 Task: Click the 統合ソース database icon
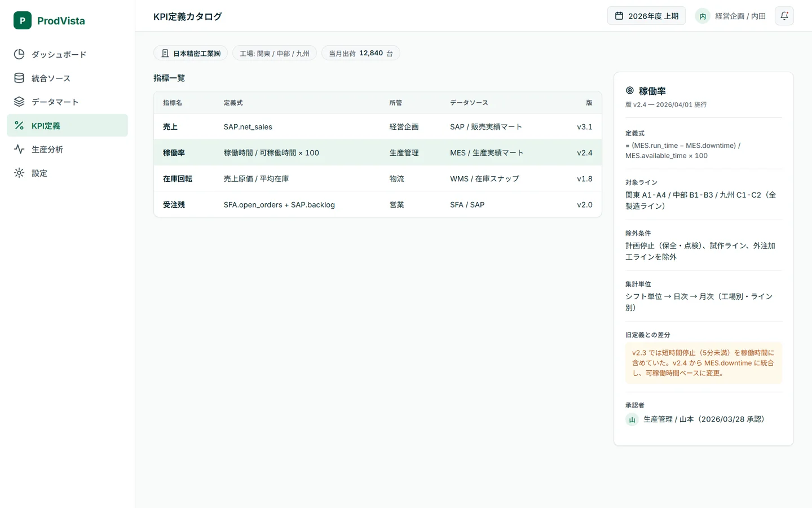pyautogui.click(x=19, y=78)
